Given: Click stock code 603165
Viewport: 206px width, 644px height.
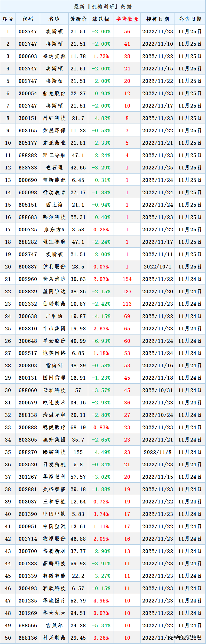Looking at the screenshot, I should (28, 131).
